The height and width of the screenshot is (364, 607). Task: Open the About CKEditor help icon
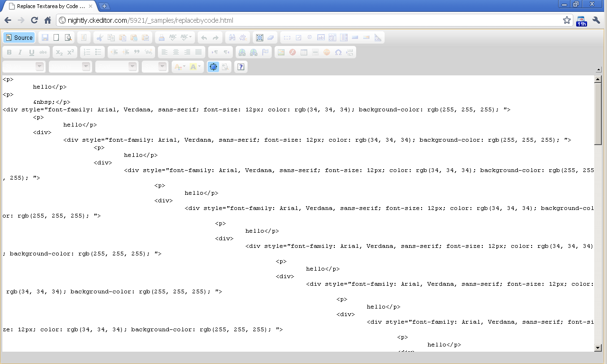241,66
